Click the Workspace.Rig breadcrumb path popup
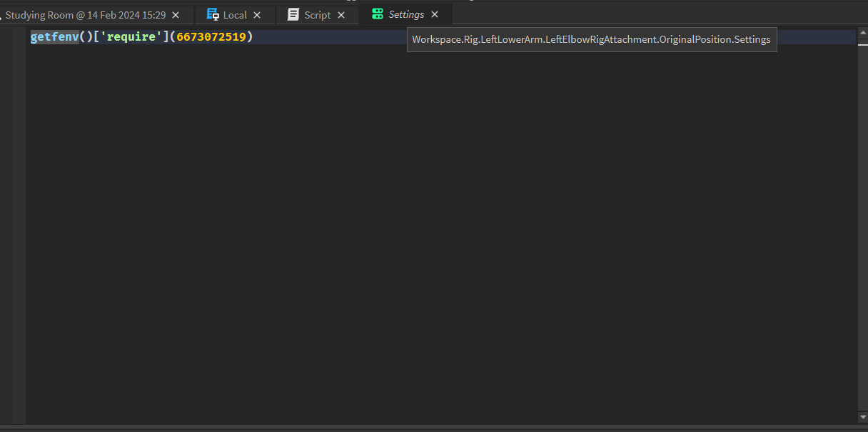 (x=592, y=39)
